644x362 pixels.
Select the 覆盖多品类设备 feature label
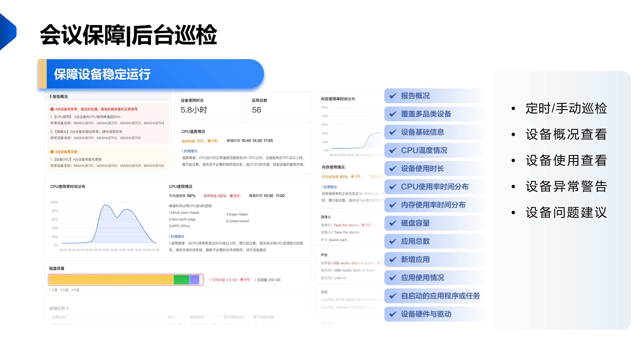coord(426,114)
